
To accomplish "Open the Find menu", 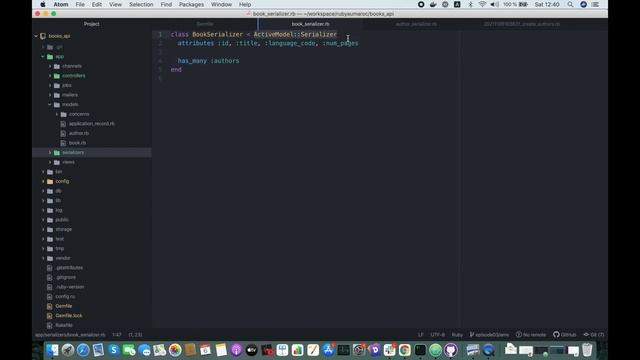I will tap(166, 4).
